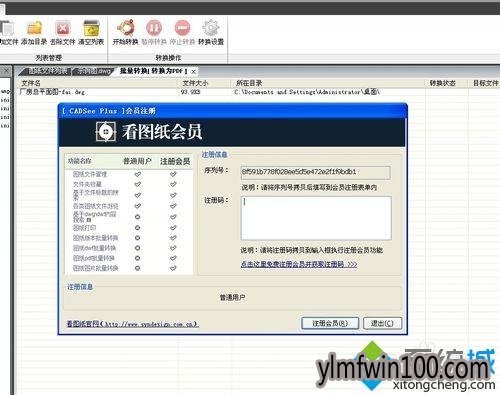Click the 去除文件 delete icon
Viewport: 500px width, 395px height.
pyautogui.click(x=63, y=28)
